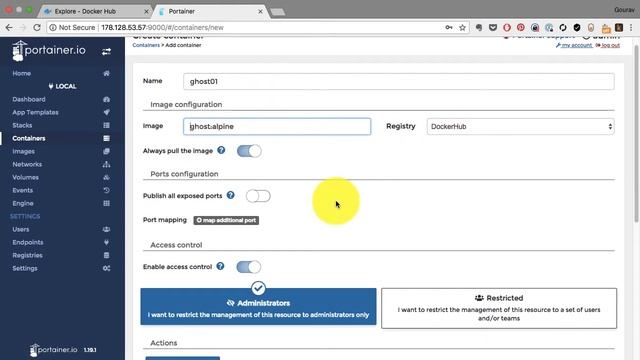Click the portainer.io logo in sidebar
Image resolution: width=640 pixels, height=360 pixels.
tap(49, 51)
